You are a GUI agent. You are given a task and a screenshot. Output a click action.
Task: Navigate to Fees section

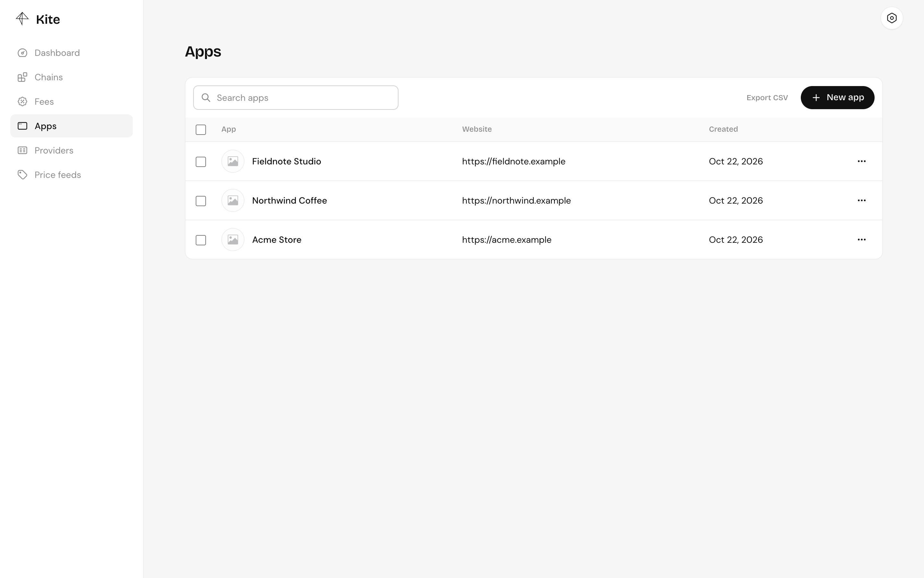(x=72, y=102)
